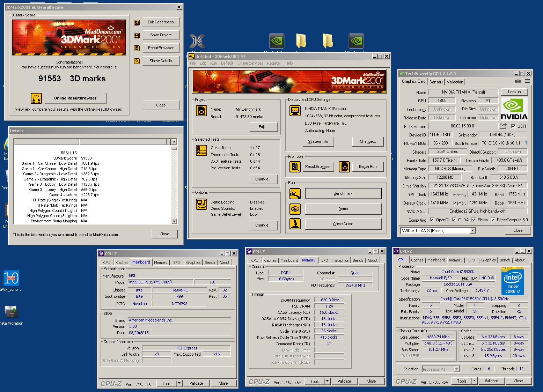This screenshot has width=543, height=392.
Task: Open the GPU selector dropdown in GPU-Z
Action: click(472, 230)
